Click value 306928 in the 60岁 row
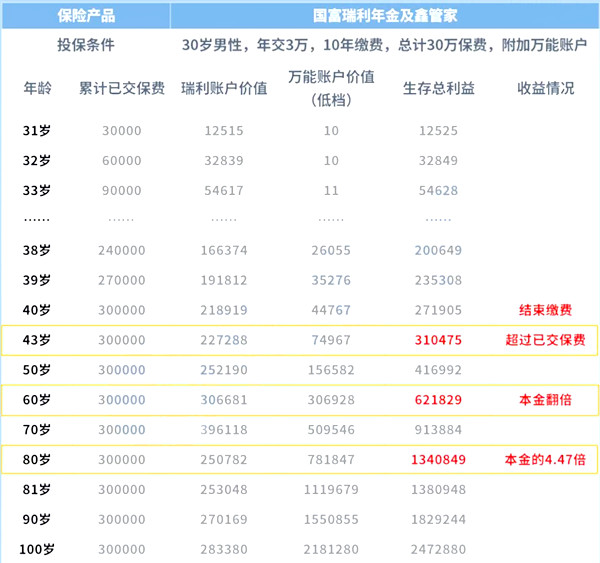 tap(331, 400)
